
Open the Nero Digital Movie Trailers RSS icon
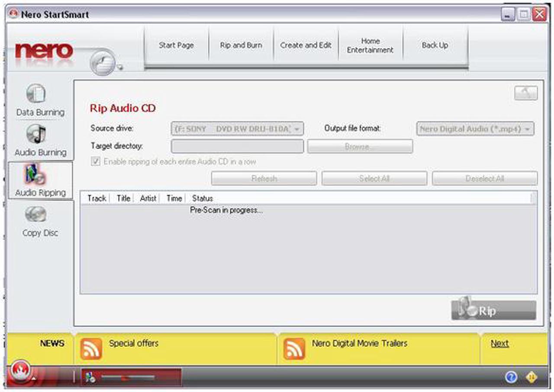coord(294,349)
